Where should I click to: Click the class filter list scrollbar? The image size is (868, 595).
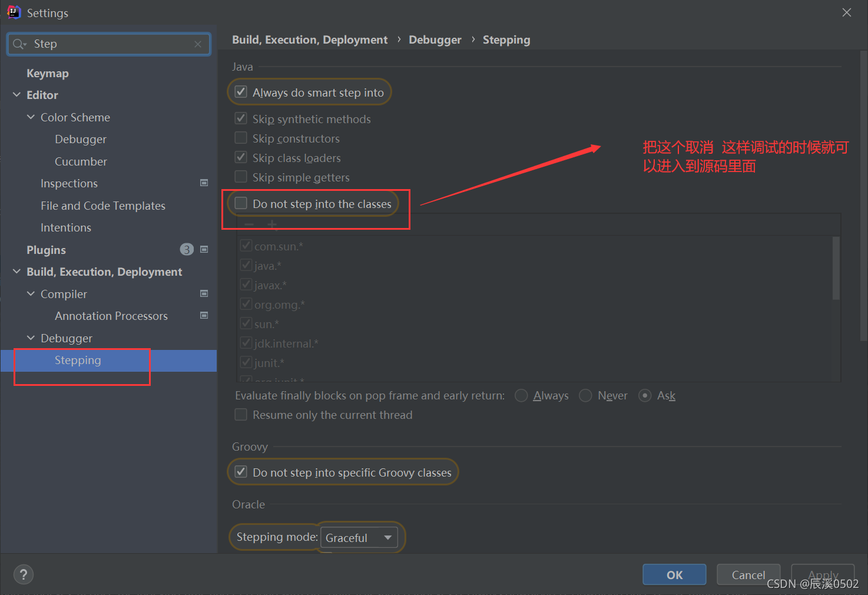click(836, 269)
